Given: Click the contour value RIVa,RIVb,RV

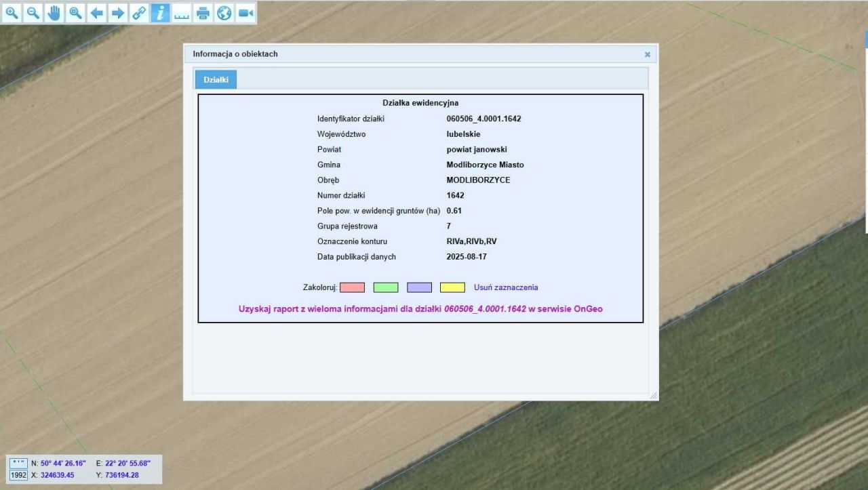Looking at the screenshot, I should pyautogui.click(x=472, y=241).
